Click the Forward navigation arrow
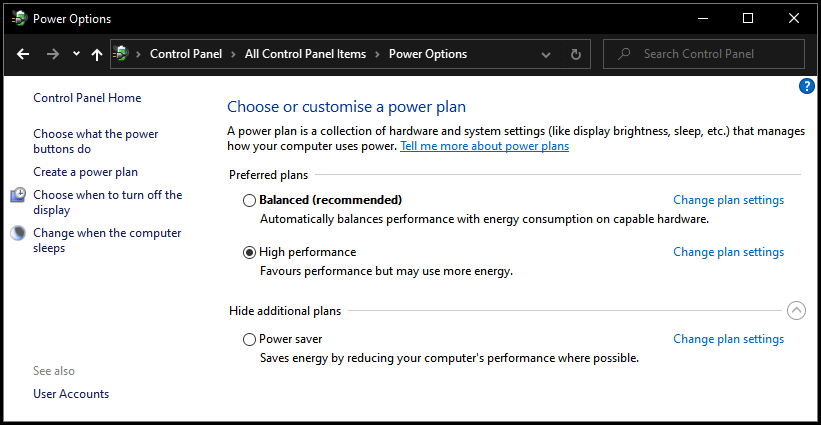The image size is (821, 425). coord(52,54)
